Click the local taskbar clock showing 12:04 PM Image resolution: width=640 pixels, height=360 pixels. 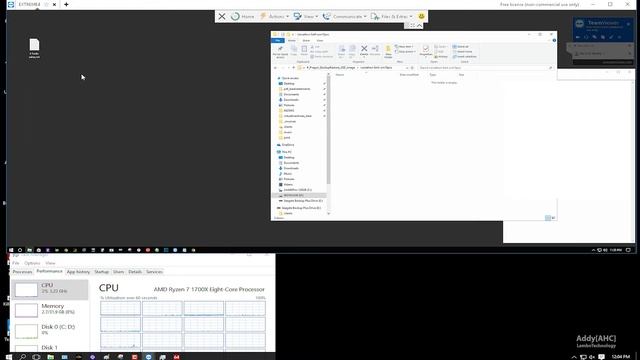click(621, 357)
